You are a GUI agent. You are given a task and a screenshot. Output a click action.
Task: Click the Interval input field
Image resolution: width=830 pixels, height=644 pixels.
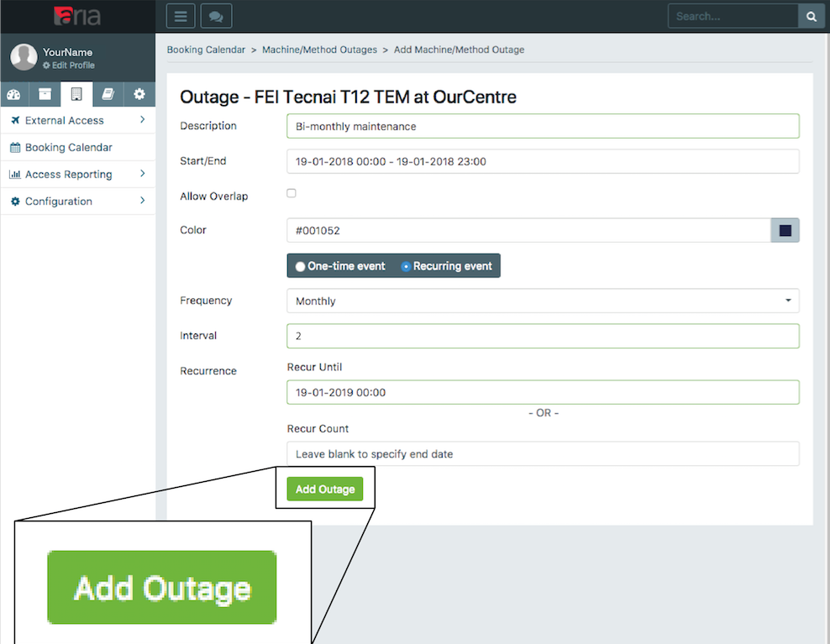pos(543,336)
